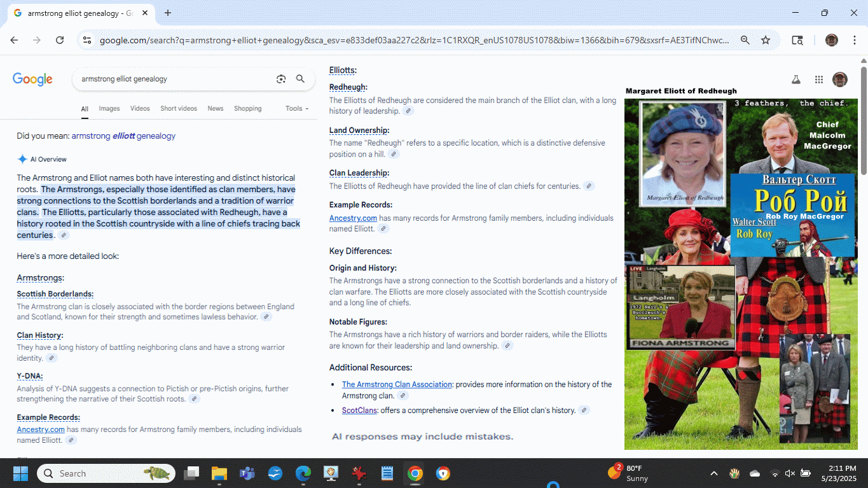Open Microsoft Edge from taskbar
The width and height of the screenshot is (868, 488).
pos(303,473)
